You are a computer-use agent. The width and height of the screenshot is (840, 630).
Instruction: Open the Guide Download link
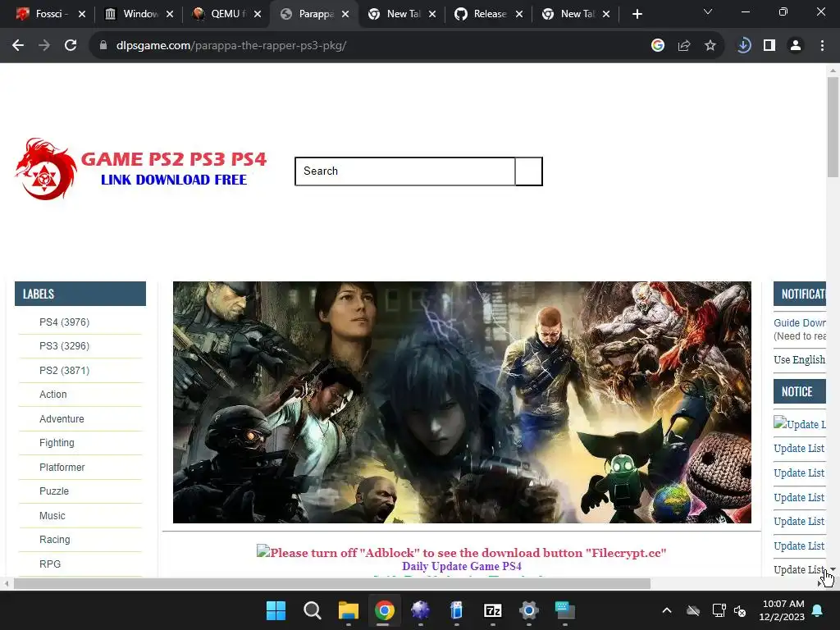coord(799,322)
